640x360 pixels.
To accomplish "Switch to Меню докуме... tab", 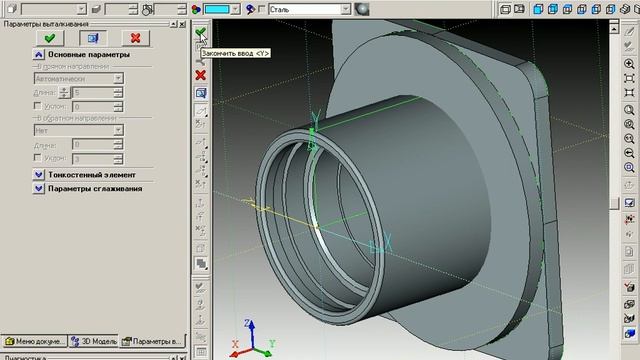I will point(34,341).
